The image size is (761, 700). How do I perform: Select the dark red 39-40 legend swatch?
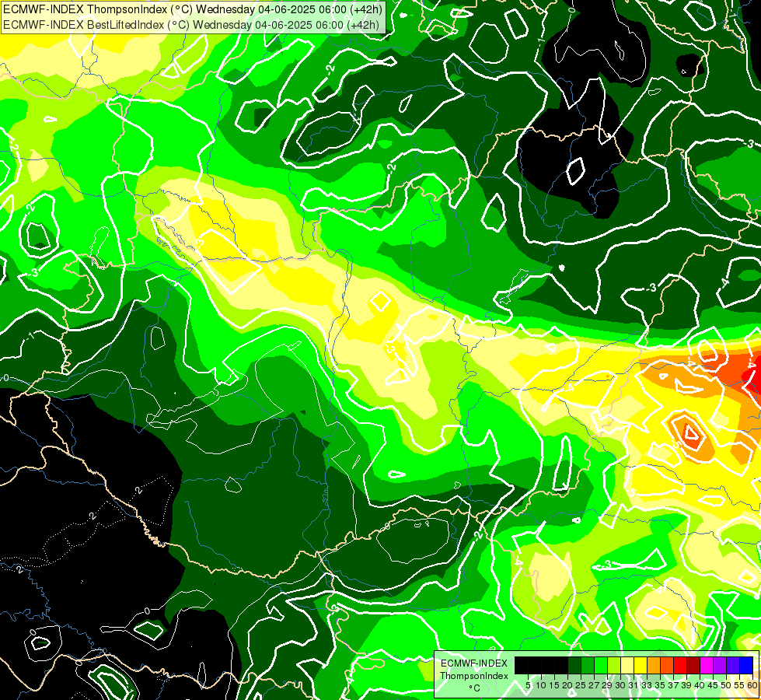tap(693, 665)
